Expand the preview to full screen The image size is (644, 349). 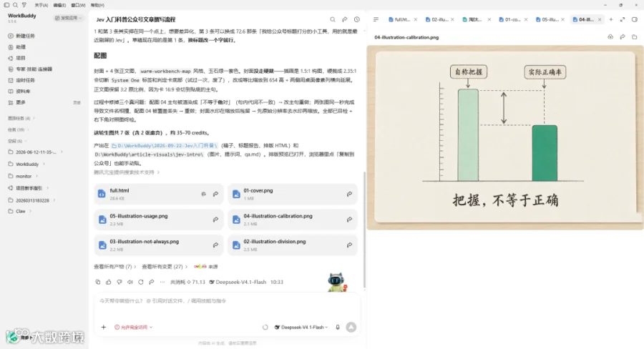click(623, 19)
